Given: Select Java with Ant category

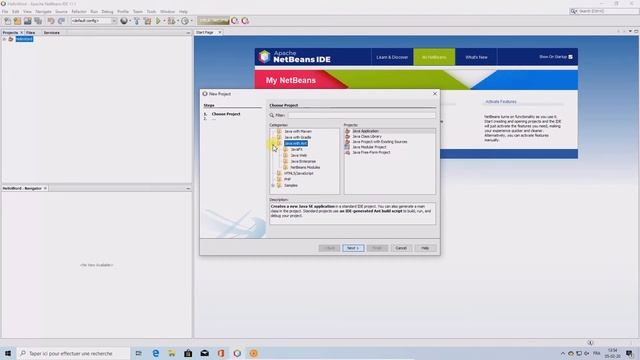Looking at the screenshot, I should pyautogui.click(x=296, y=143).
